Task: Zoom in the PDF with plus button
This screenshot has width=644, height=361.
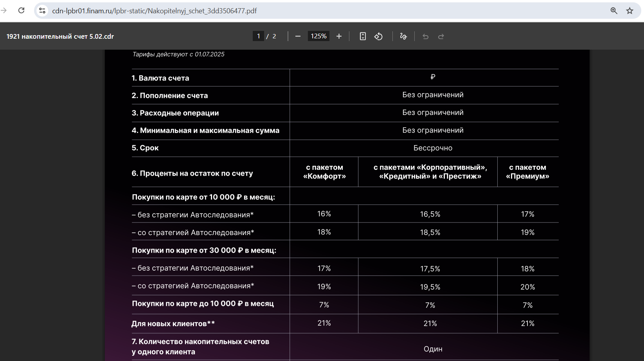Action: [x=339, y=36]
